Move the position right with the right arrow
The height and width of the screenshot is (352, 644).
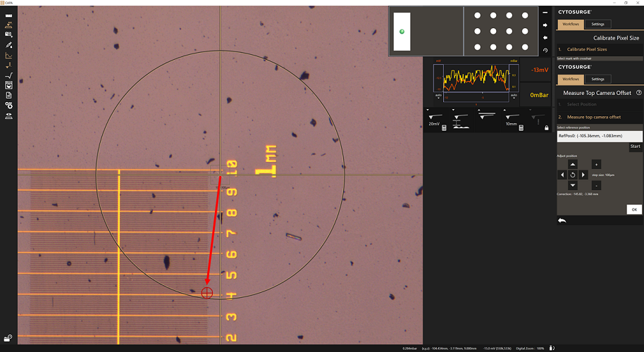pyautogui.click(x=583, y=175)
